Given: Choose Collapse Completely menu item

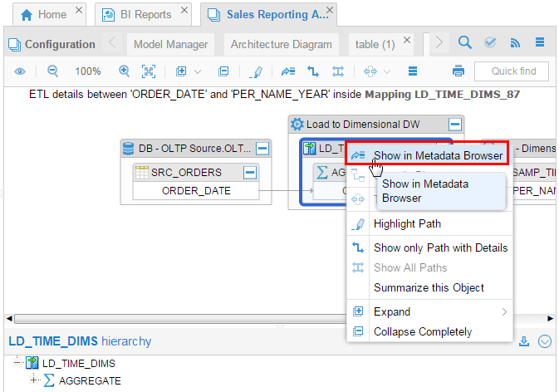Looking at the screenshot, I should tap(430, 331).
